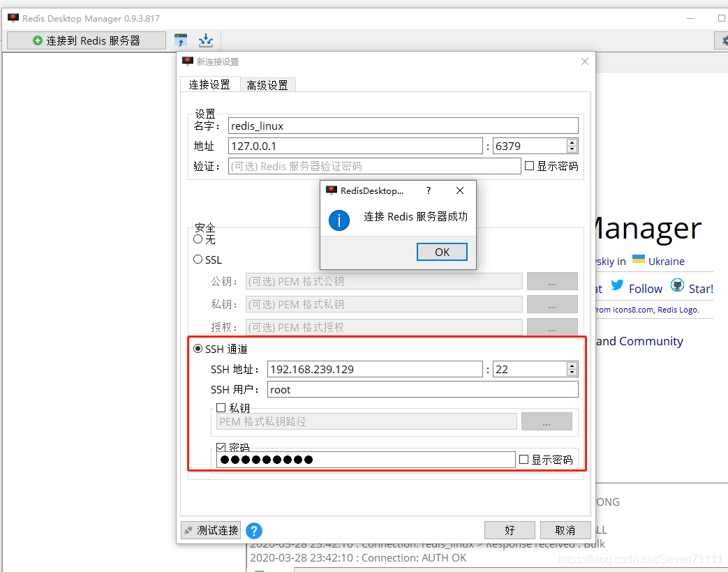Click the import connections toolbar icon

coord(181,41)
